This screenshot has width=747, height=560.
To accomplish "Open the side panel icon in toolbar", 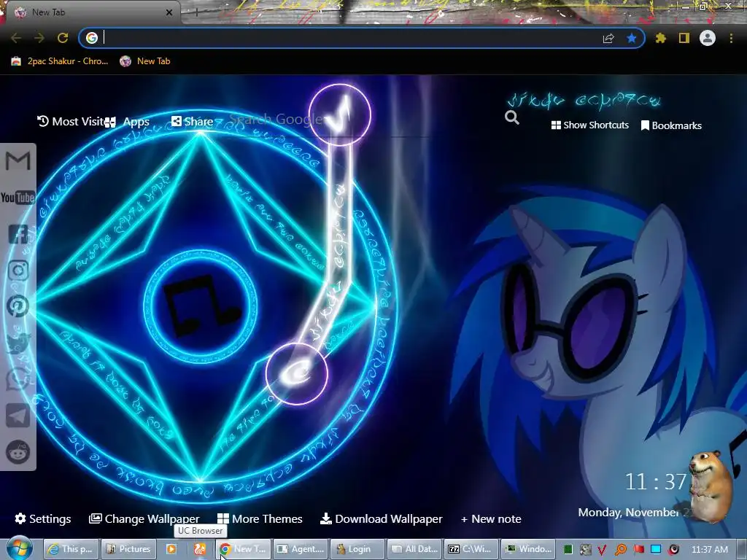I will click(x=684, y=38).
